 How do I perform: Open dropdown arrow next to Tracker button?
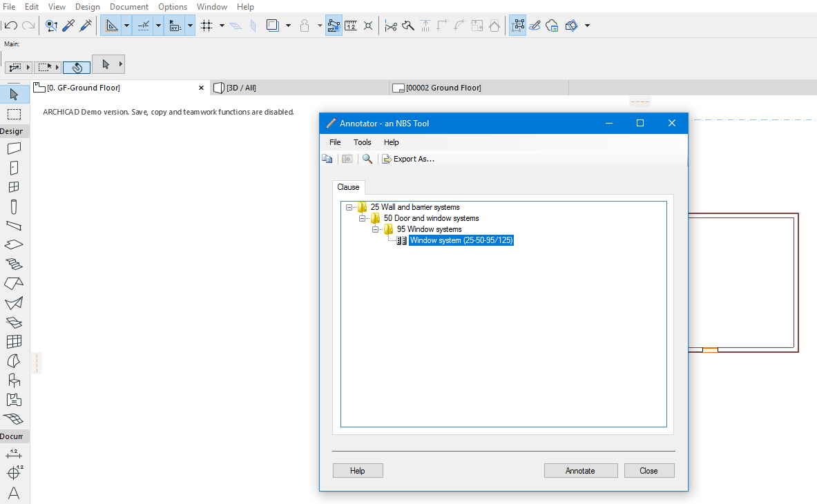click(190, 26)
